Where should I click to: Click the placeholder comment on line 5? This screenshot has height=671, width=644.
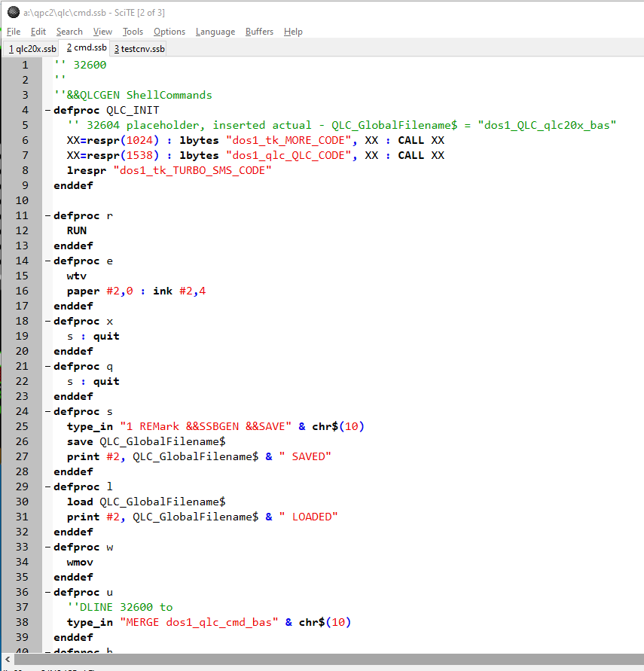(x=341, y=125)
